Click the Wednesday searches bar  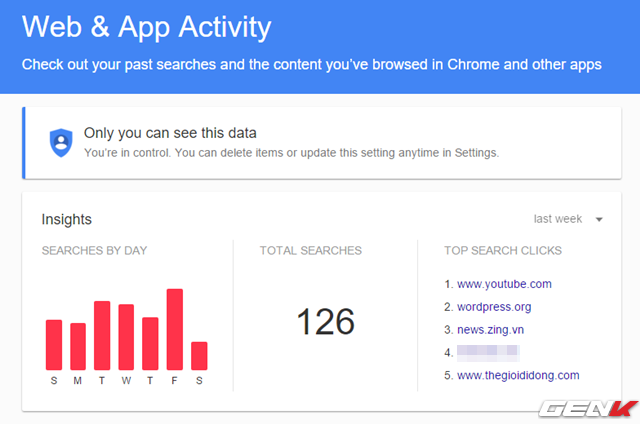pos(126,337)
